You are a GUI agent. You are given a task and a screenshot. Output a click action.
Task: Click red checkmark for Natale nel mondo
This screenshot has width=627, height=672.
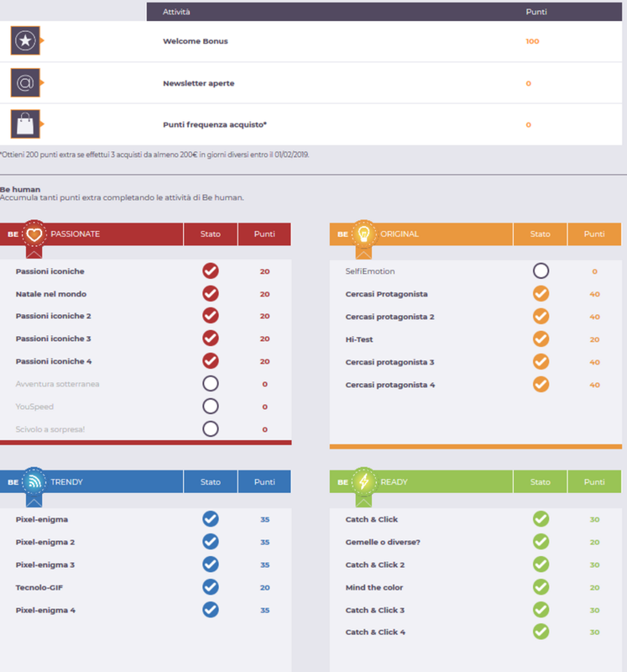click(211, 293)
